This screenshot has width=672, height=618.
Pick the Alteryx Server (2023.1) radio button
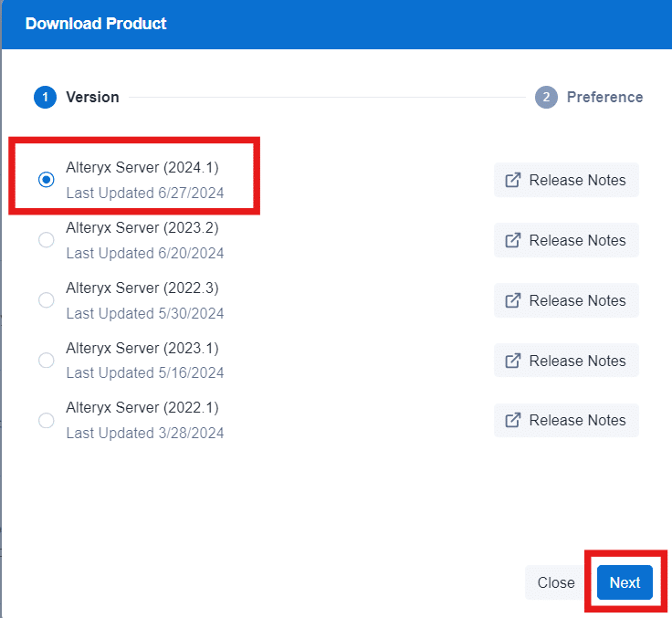pyautogui.click(x=47, y=361)
